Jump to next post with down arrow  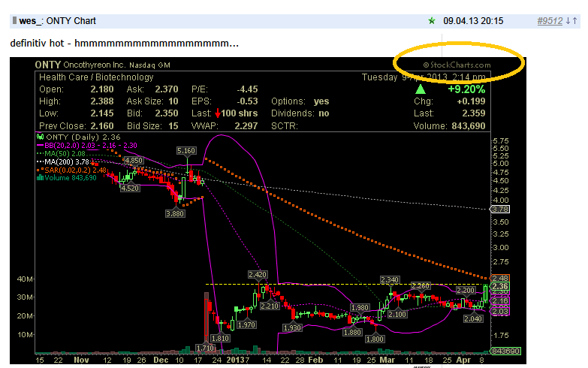pos(568,21)
